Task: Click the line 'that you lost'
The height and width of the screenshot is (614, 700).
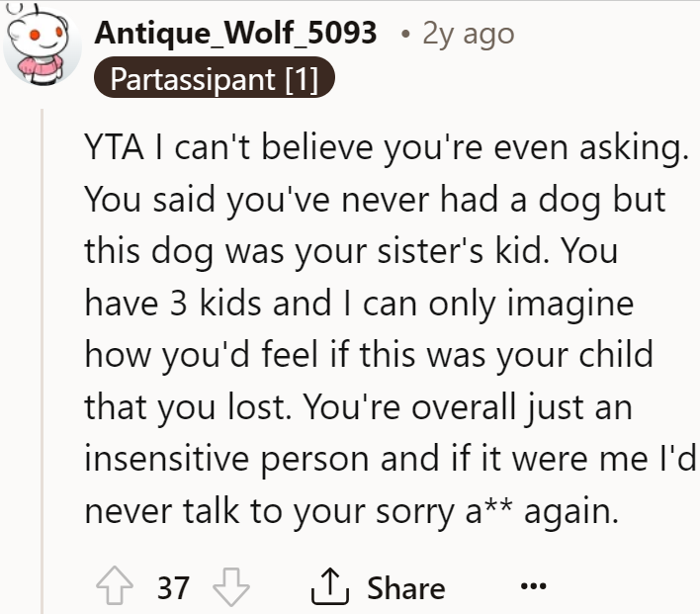Action: pos(358,407)
